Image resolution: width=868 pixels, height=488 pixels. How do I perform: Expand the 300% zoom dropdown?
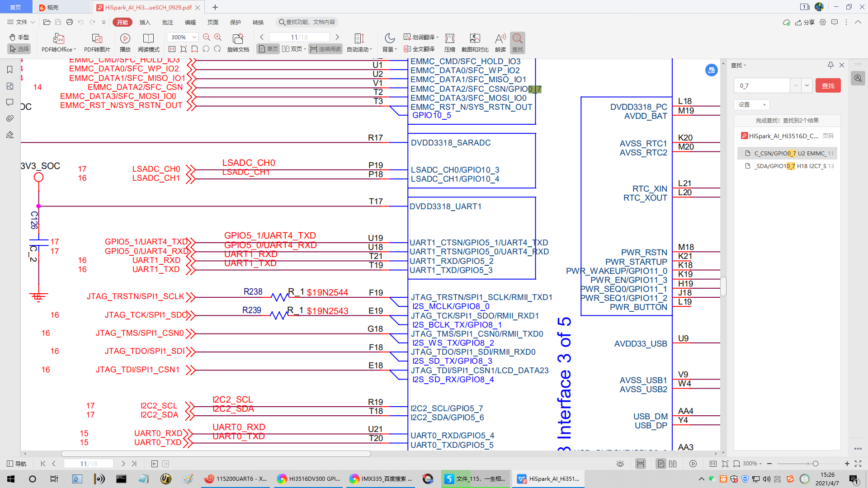point(194,38)
